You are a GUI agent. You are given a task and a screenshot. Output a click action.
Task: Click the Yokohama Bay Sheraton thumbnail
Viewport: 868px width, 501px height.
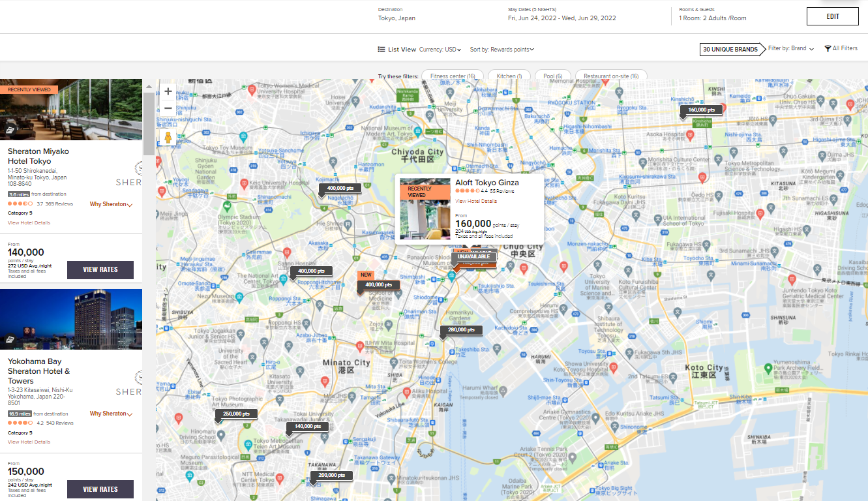71,319
